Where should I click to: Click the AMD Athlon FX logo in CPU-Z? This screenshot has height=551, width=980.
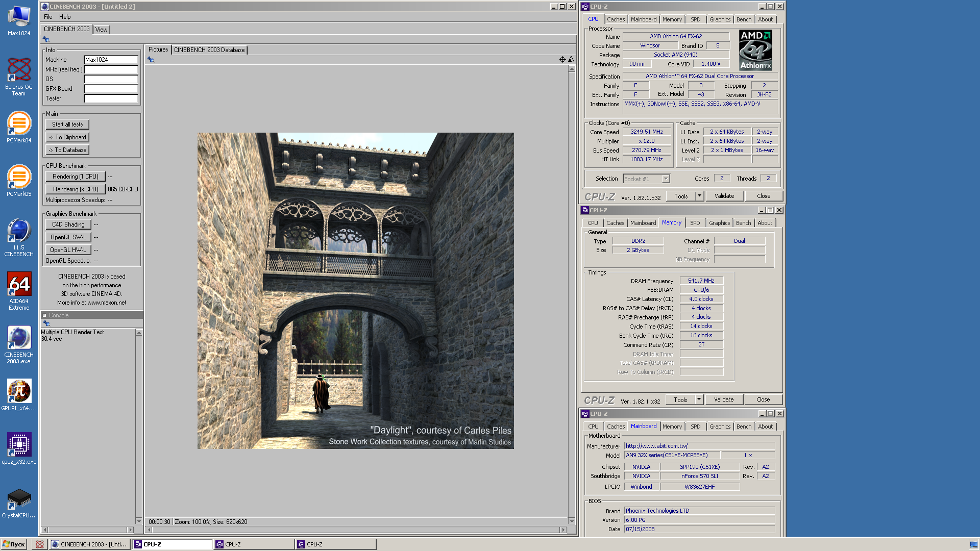click(755, 50)
